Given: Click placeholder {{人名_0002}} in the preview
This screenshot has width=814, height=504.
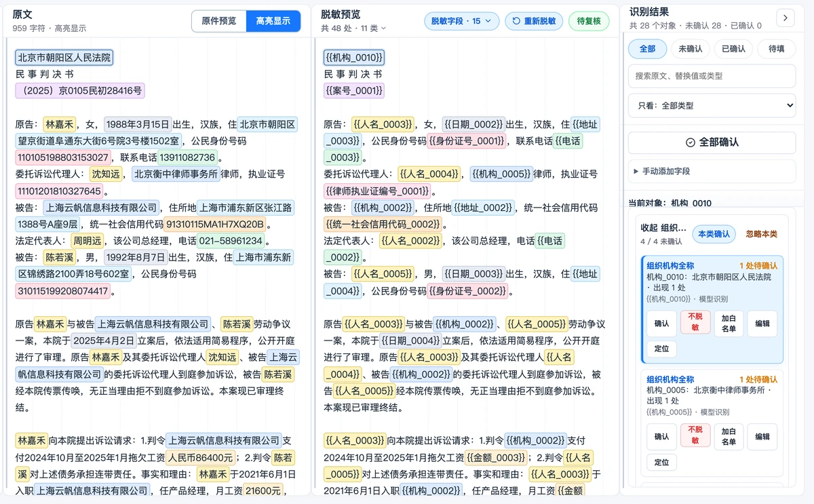Looking at the screenshot, I should [x=410, y=241].
